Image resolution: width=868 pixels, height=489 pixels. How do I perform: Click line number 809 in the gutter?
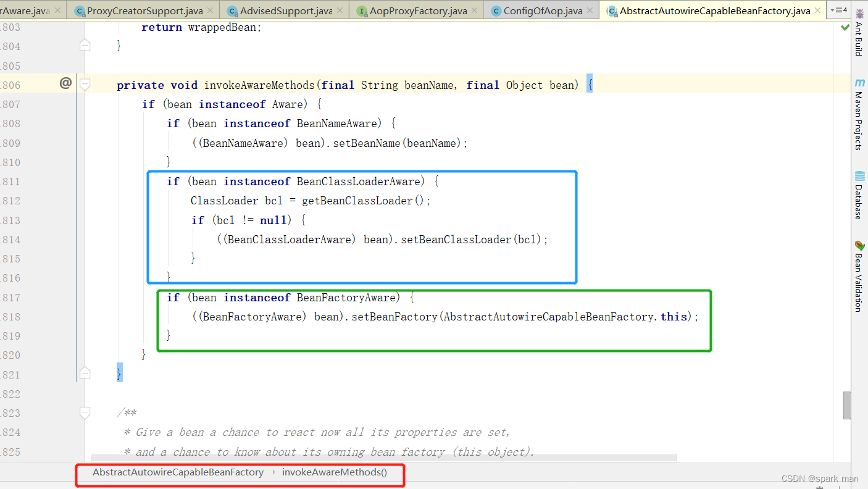coord(10,143)
